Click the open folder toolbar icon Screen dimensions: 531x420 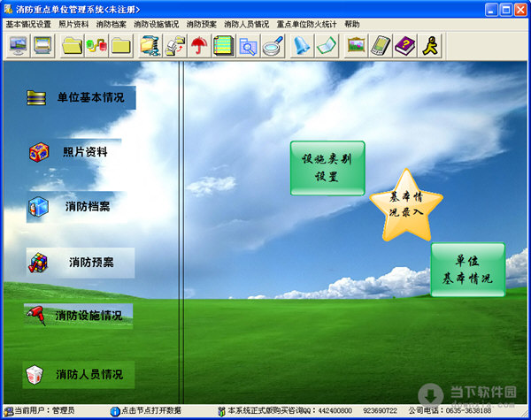73,45
